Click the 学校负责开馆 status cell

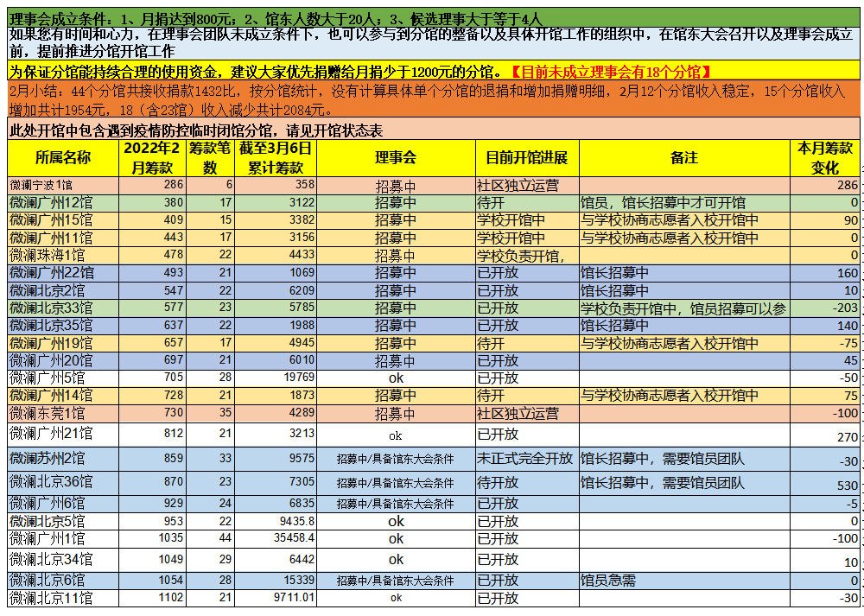point(526,255)
